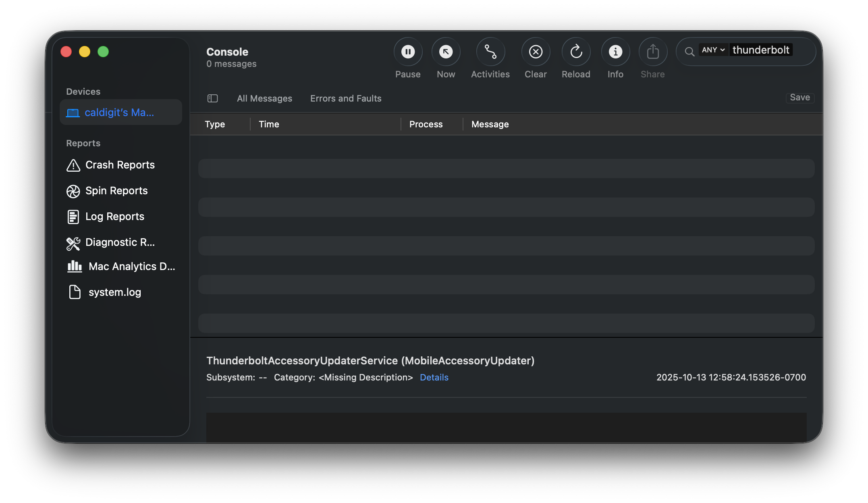The width and height of the screenshot is (868, 503).
Task: Open Crash Reports in the sidebar
Action: point(119,165)
